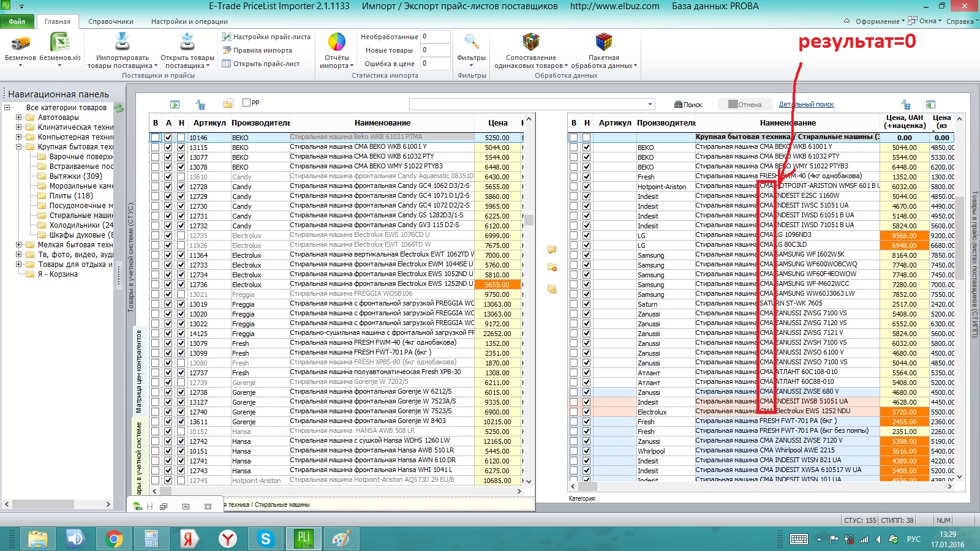Click Открыть прайс-лист in ribbon
Image resolution: width=980 pixels, height=551 pixels.
point(260,64)
